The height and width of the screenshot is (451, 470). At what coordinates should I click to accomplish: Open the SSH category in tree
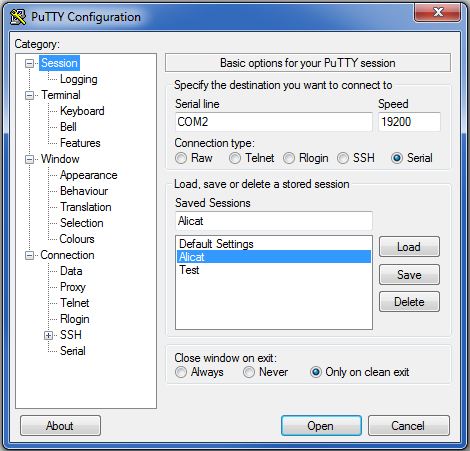pyautogui.click(x=71, y=335)
